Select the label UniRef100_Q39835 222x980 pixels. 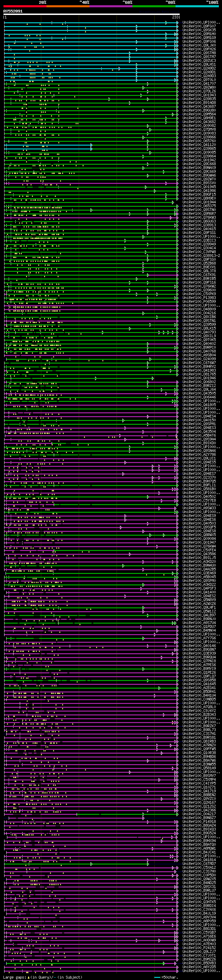coord(199,99)
